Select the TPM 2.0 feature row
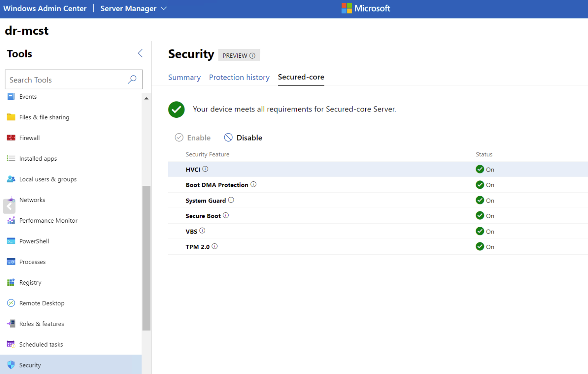This screenshot has height=374, width=588. coord(378,247)
